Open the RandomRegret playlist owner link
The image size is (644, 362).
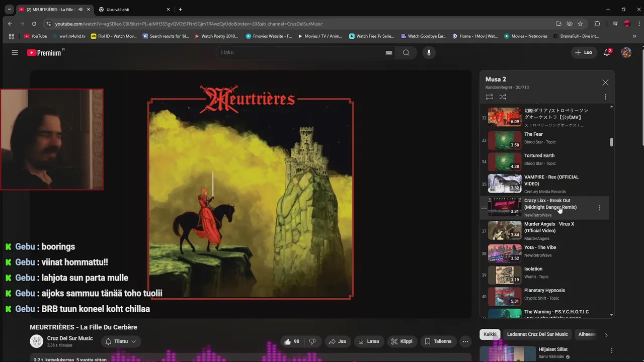coord(499,87)
